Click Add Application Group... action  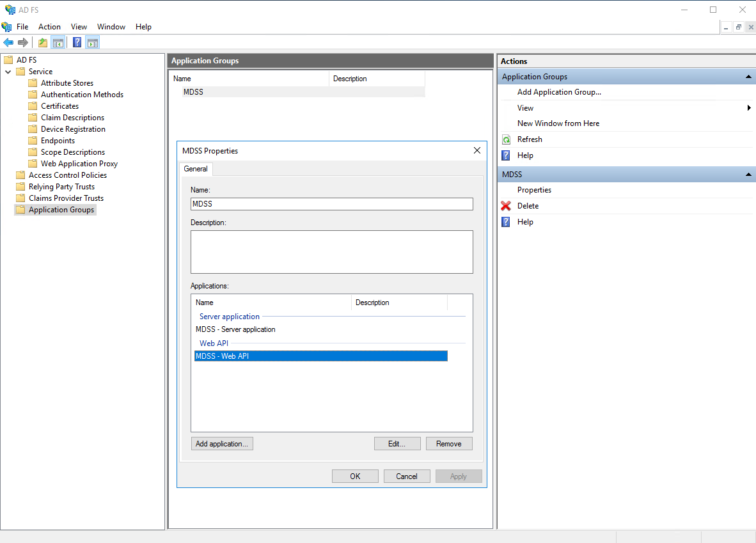pos(559,92)
